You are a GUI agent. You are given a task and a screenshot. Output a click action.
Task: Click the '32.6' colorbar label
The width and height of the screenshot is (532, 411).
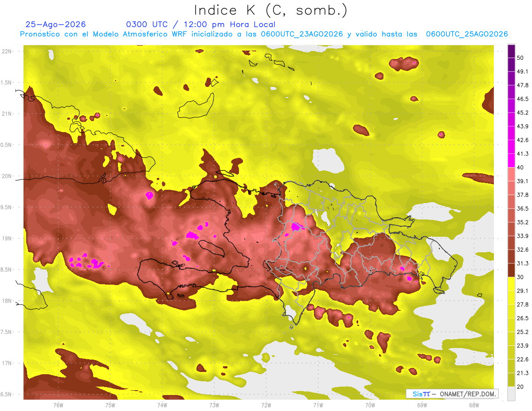coord(522,250)
